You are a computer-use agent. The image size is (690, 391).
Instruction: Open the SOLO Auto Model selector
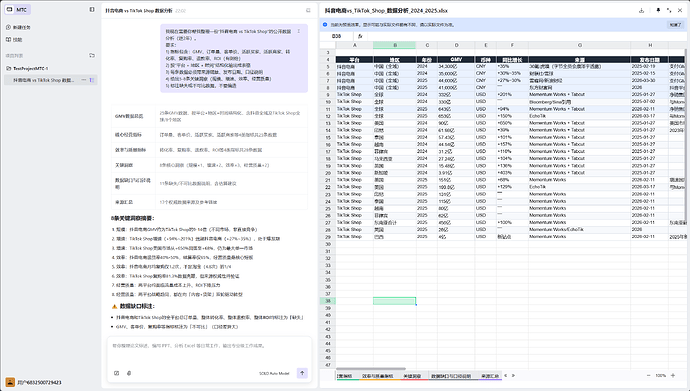pyautogui.click(x=274, y=373)
